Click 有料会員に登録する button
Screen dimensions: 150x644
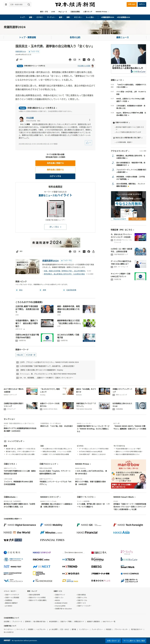click(x=55, y=163)
